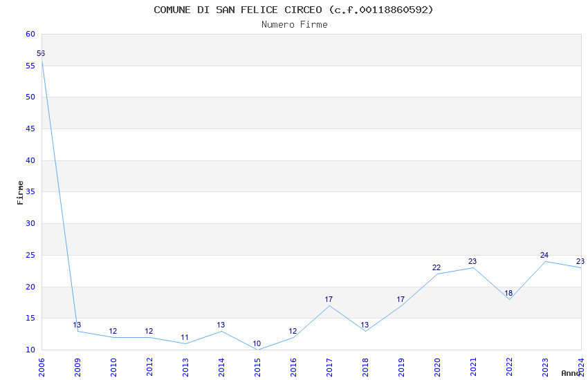This screenshot has width=588, height=380.
Task: Select data label 12 above year 2012
Action: pos(149,332)
